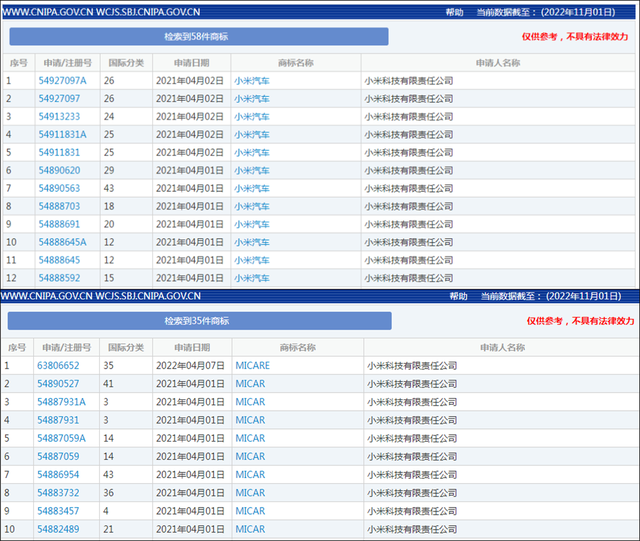This screenshot has width=640, height=541.
Task: Open registration number 54888645A
Action: point(62,243)
